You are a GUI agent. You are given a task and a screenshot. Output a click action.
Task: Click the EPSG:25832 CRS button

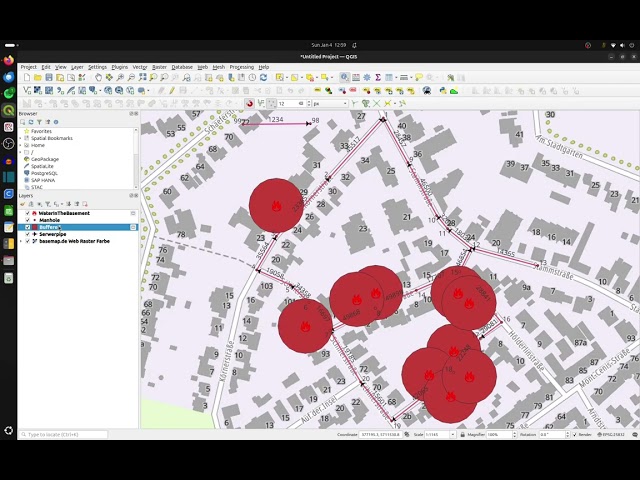[611, 435]
